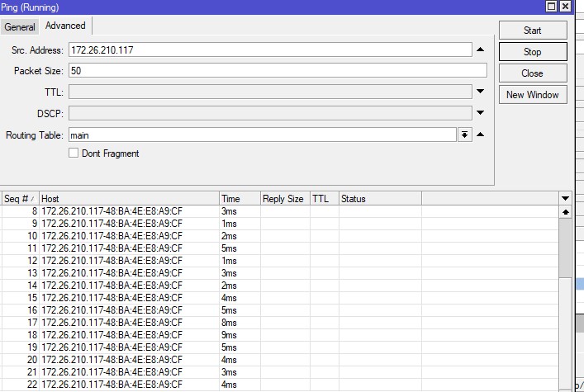
Task: Click the Status column header
Action: pyautogui.click(x=380, y=199)
